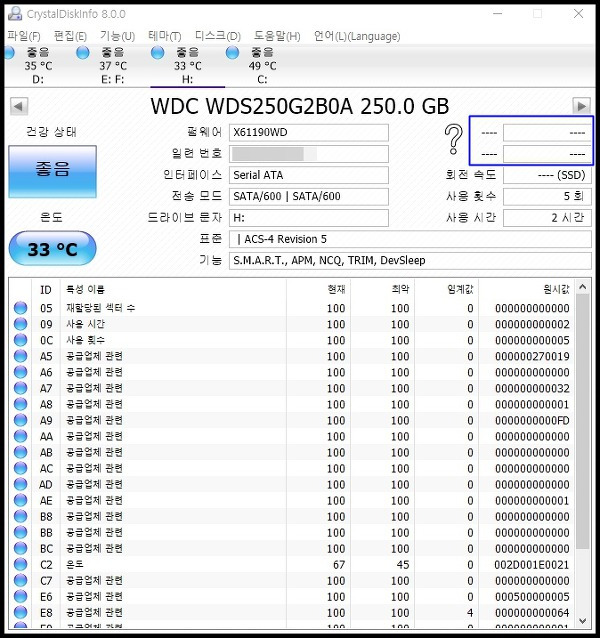The image size is (600, 638).
Task: Click the SATA/600 transfer mode field
Action: (x=309, y=197)
